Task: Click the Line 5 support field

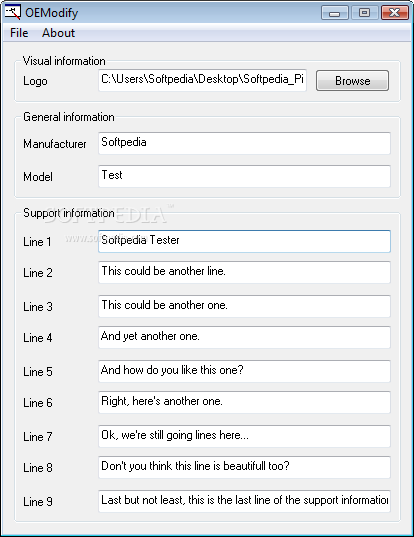Action: coord(244,371)
